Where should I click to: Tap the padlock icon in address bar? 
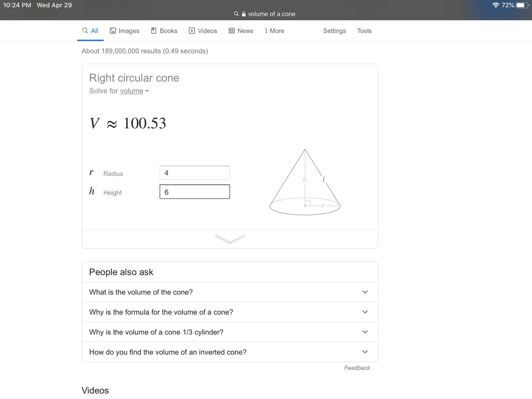(x=244, y=14)
